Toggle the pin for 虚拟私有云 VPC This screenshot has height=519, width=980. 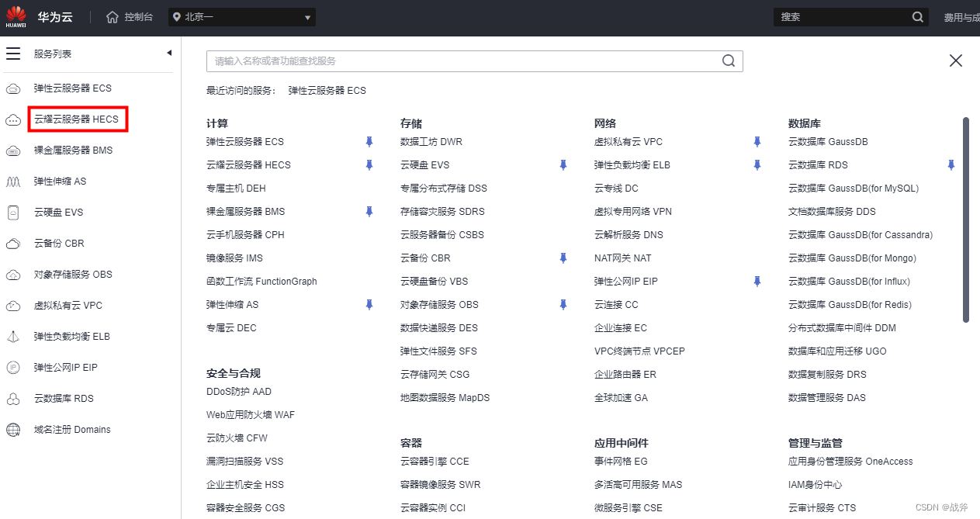click(757, 141)
